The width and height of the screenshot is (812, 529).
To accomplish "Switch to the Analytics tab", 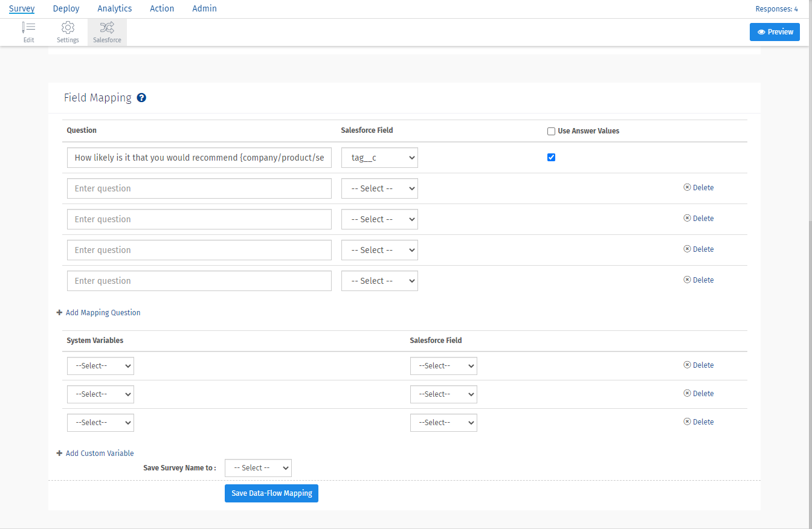I will tap(114, 8).
